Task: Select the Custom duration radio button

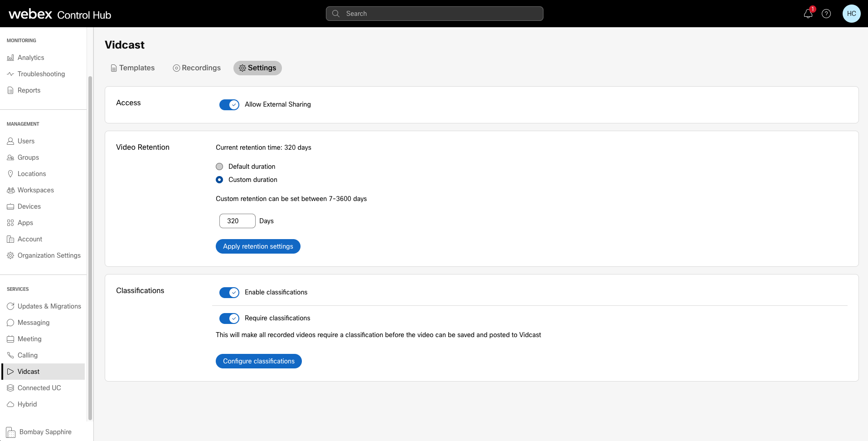Action: (219, 180)
